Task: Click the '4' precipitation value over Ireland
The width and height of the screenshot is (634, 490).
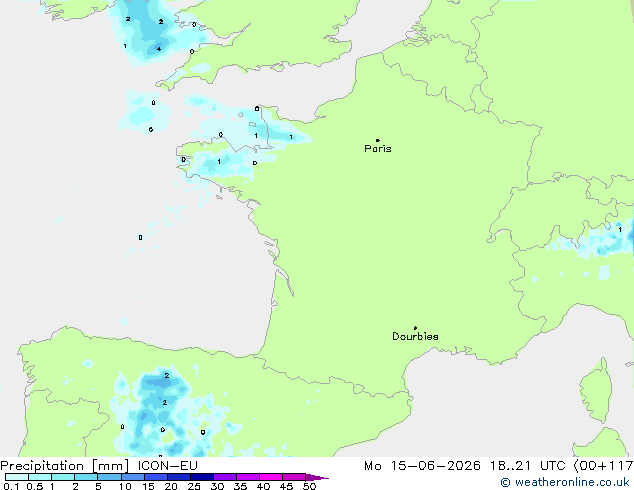Action: pos(159,49)
